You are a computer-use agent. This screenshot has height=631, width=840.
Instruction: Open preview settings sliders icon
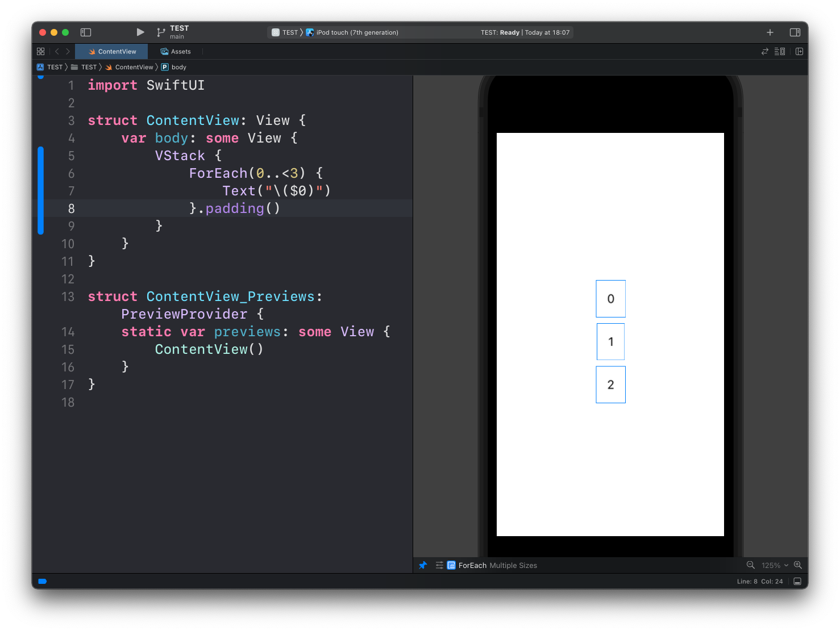[439, 566]
